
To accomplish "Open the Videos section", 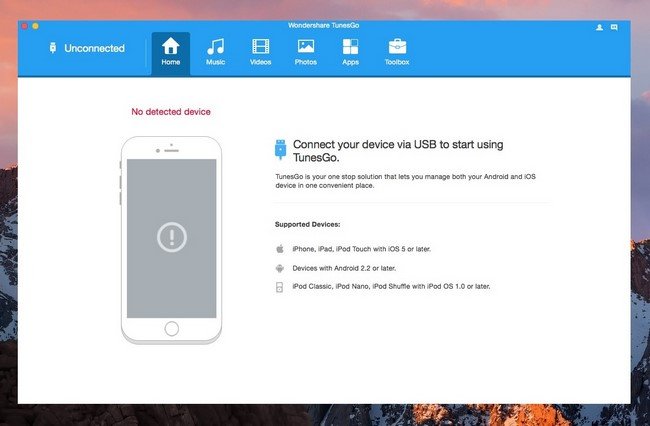I will click(260, 53).
